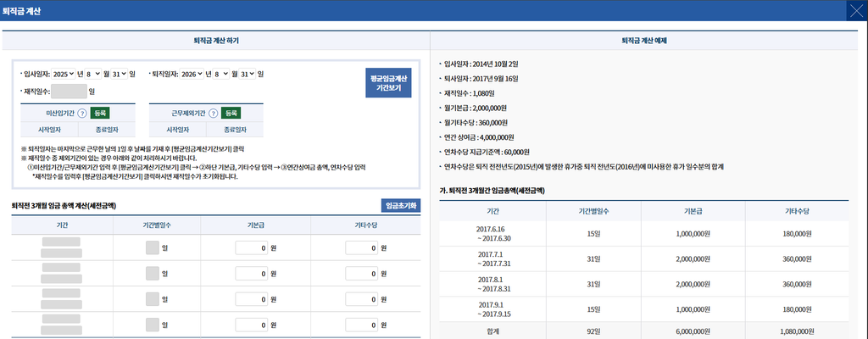Click the 기간별일수 header in the example table
Image resolution: width=868 pixels, height=339 pixels.
pyautogui.click(x=593, y=211)
